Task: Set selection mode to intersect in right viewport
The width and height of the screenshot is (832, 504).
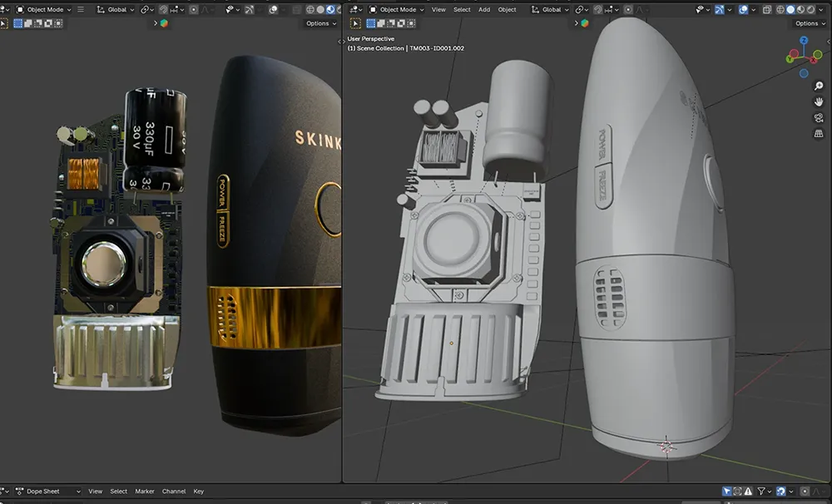Action: [x=411, y=23]
